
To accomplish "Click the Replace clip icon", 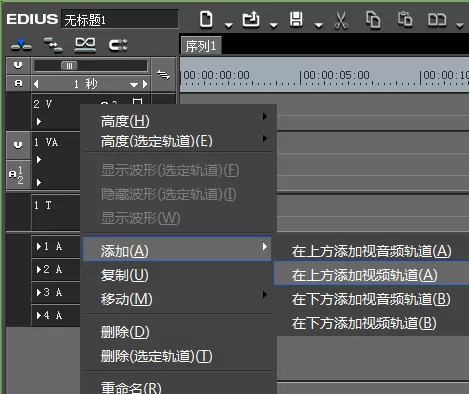I will tap(437, 20).
